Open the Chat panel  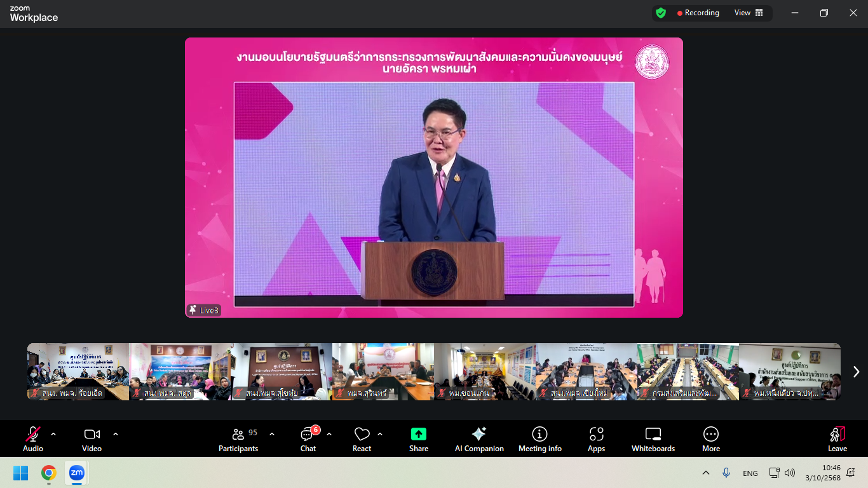(308, 438)
